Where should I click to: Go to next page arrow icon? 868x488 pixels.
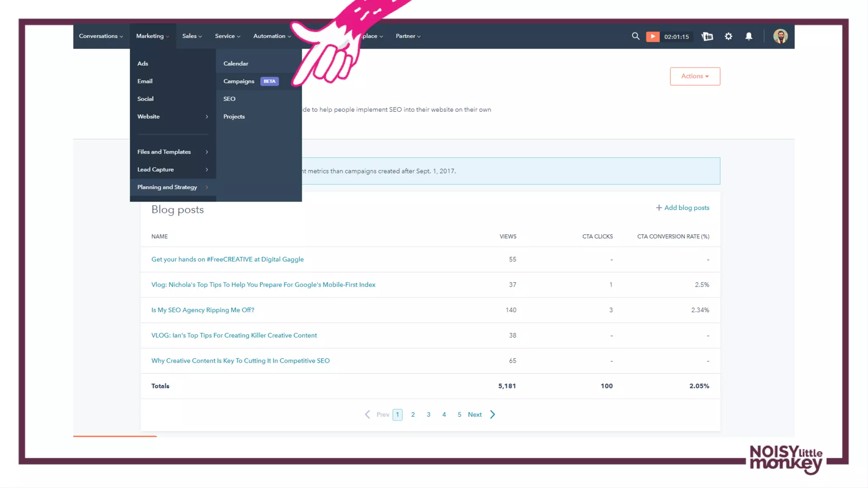pos(492,414)
